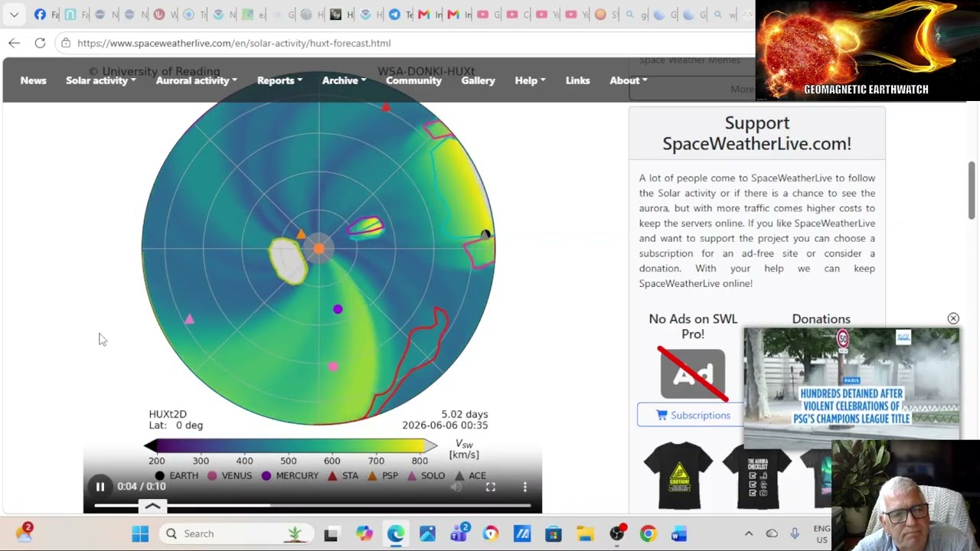The image size is (980, 551).
Task: Open the yellow caution t-shirt product
Action: pyautogui.click(x=678, y=475)
